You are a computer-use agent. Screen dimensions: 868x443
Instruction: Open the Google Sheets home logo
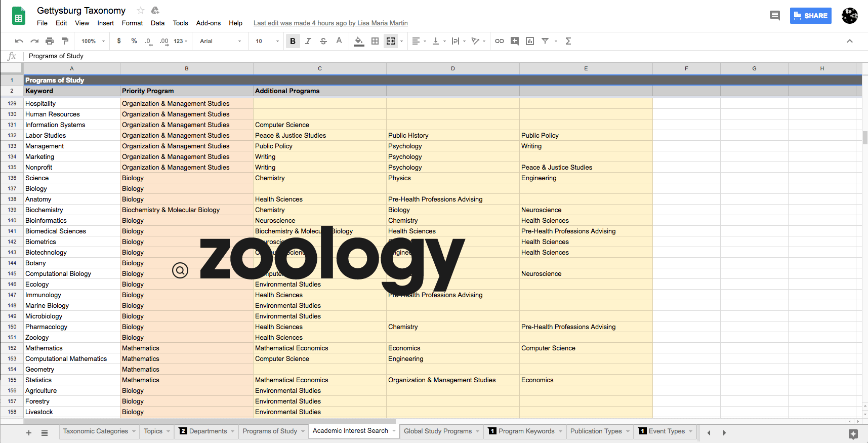pyautogui.click(x=19, y=16)
